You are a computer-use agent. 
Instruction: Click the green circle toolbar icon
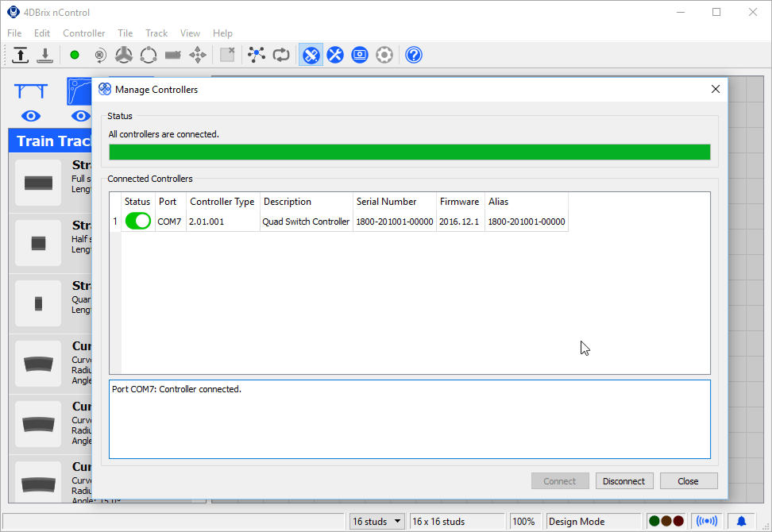[75, 55]
